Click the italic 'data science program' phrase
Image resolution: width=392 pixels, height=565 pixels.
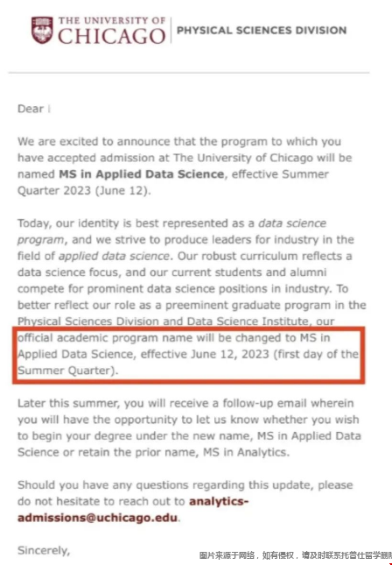coord(171,231)
